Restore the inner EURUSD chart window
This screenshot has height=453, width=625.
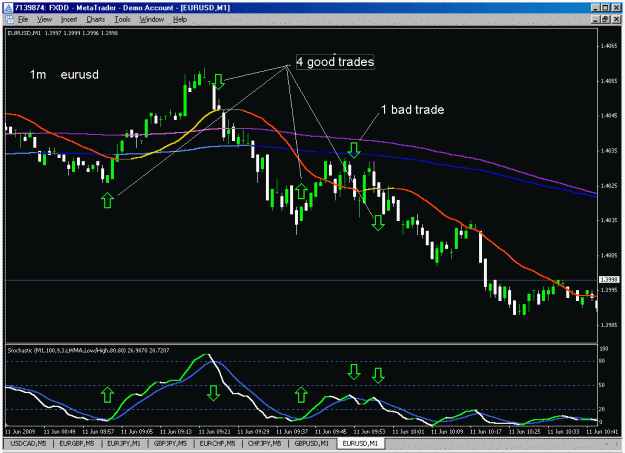[x=605, y=19]
